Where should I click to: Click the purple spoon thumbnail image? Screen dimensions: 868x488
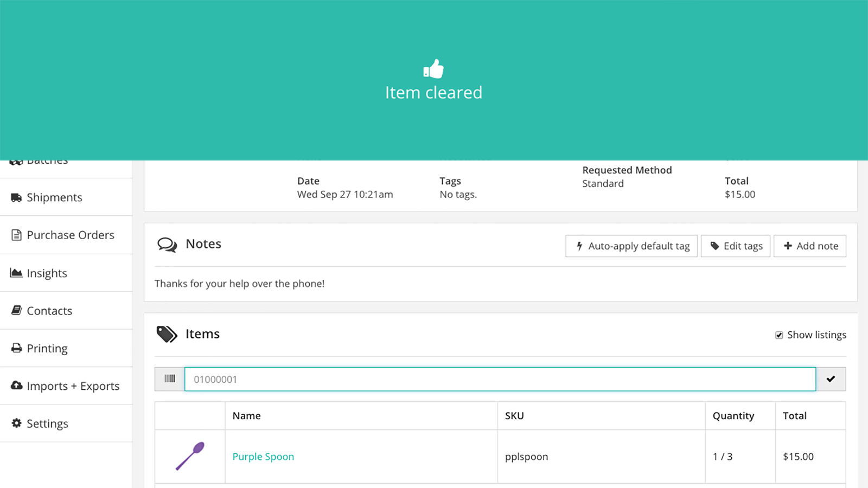(190, 456)
